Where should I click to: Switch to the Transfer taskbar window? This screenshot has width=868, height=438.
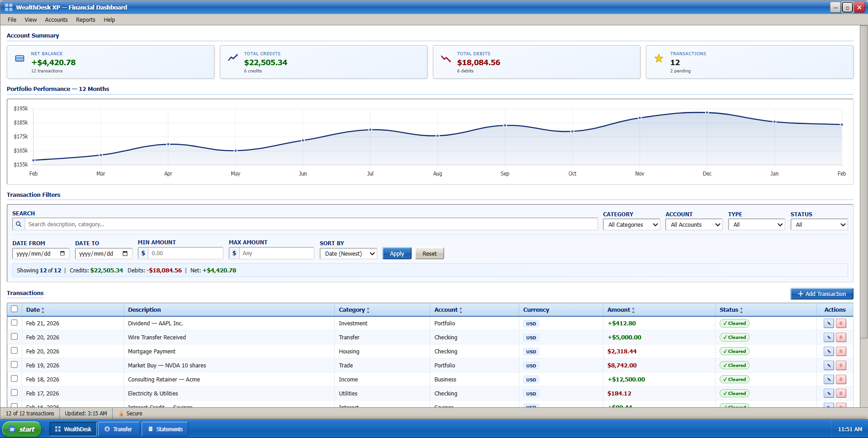[x=119, y=429]
